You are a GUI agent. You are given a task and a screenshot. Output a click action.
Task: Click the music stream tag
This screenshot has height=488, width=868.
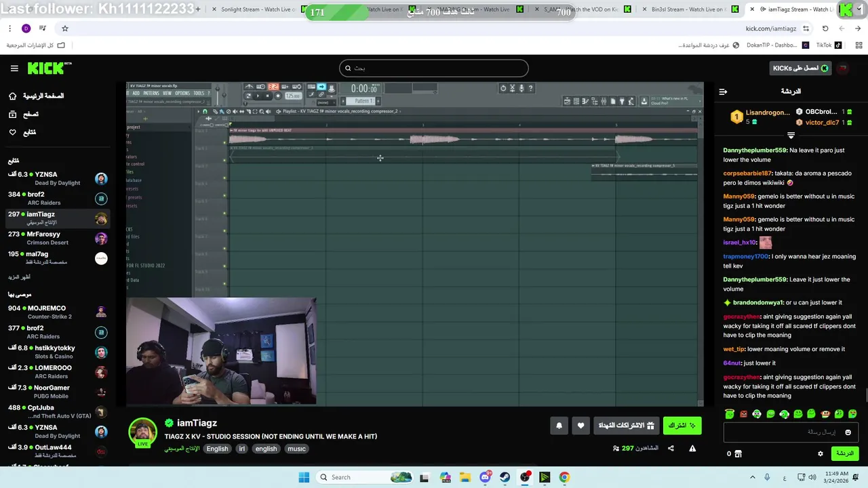[296, 449]
